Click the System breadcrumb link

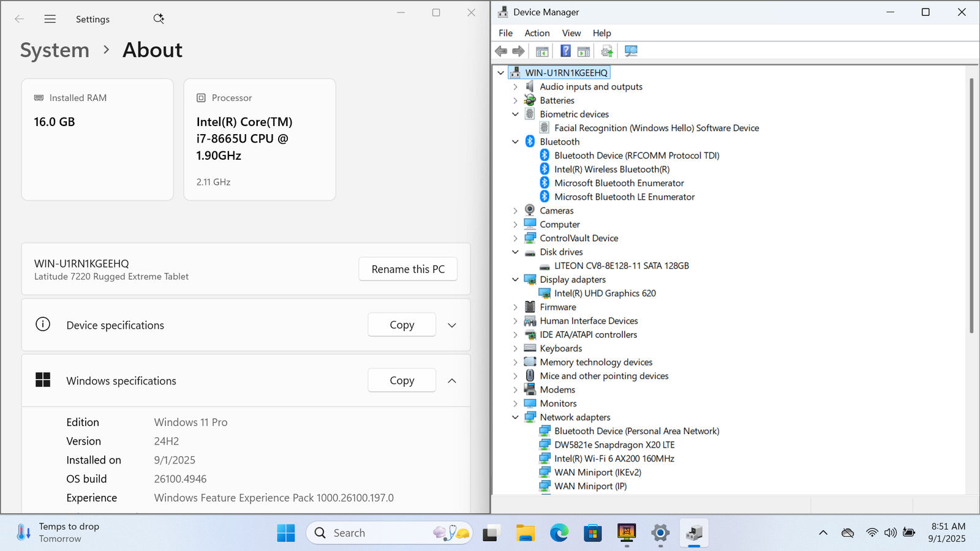click(55, 50)
